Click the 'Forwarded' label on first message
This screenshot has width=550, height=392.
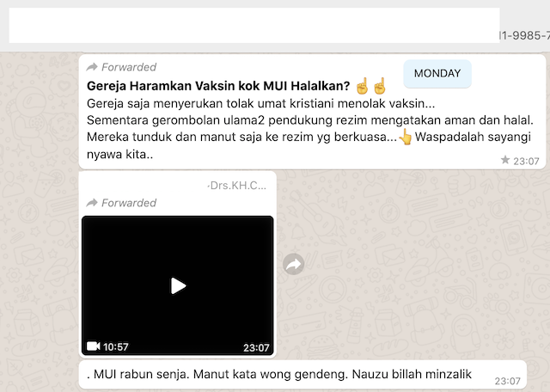pos(129,67)
